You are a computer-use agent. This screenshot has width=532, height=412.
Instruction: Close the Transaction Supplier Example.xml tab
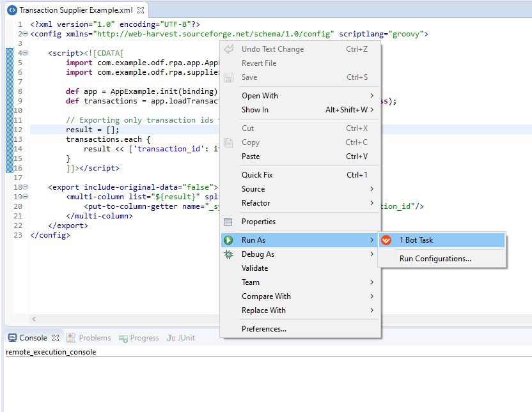coord(141,10)
